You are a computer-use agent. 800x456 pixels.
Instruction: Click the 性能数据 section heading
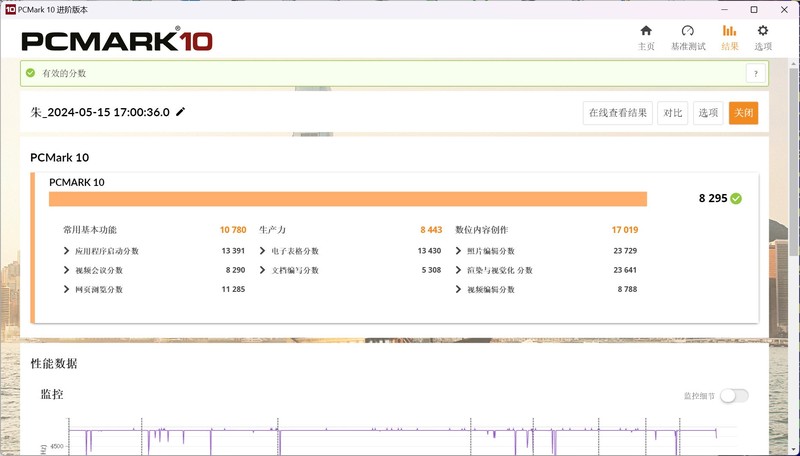(x=54, y=364)
